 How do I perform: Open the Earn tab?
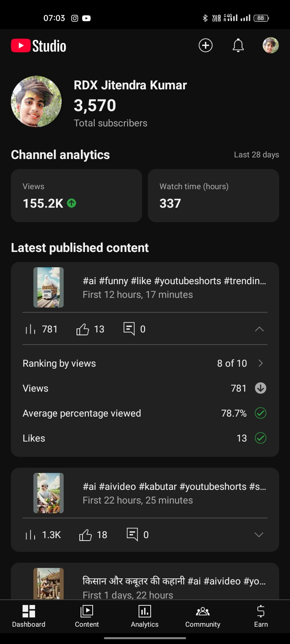coord(261,616)
